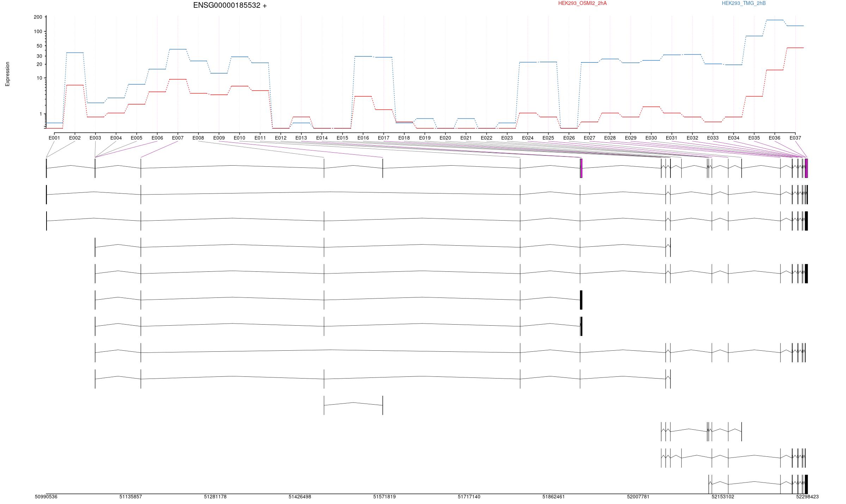Click genomic coordinate 52298423
Viewport: 846px width, 504px height.
point(808,497)
